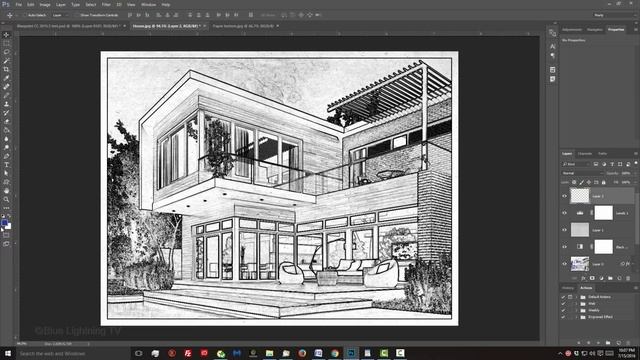This screenshot has width=640, height=360.
Task: Open the Window menu
Action: 148,4
